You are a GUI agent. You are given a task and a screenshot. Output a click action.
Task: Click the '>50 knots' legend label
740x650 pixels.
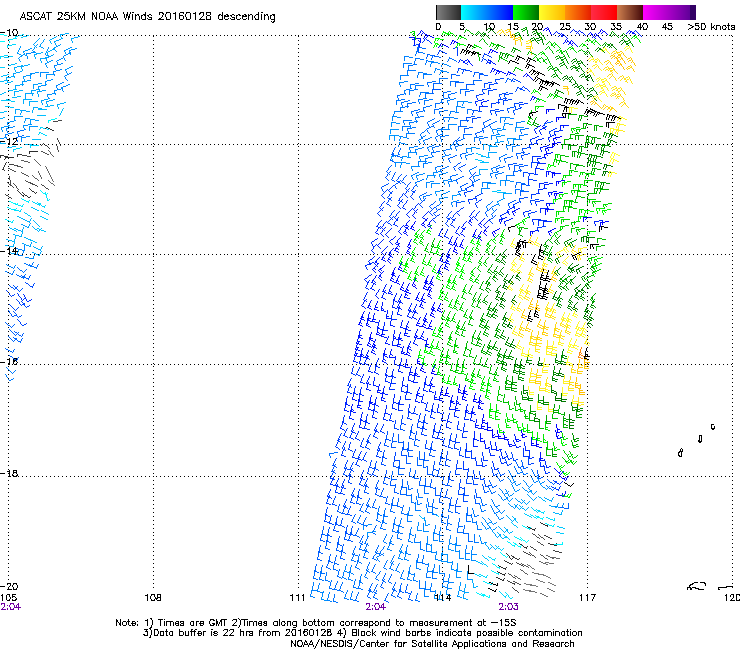tap(711, 27)
